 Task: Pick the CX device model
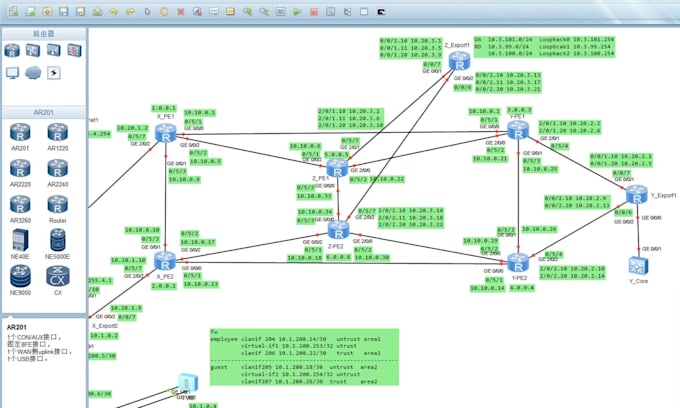point(58,280)
